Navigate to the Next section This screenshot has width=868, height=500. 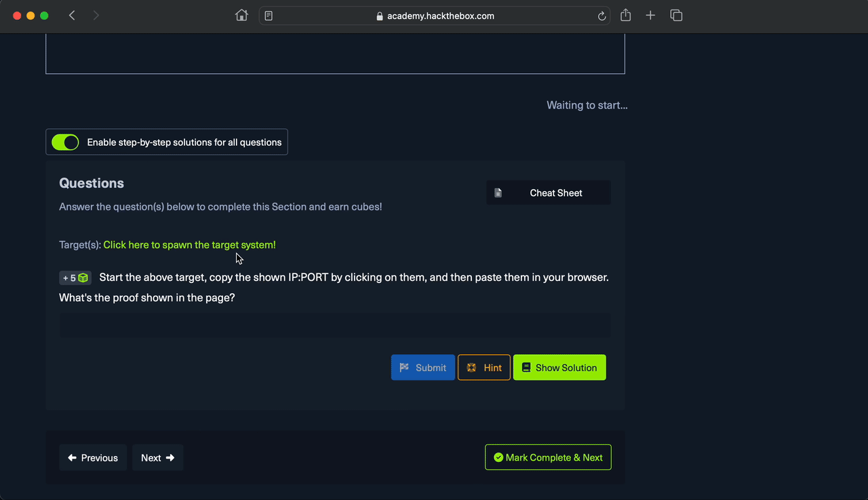tap(157, 458)
